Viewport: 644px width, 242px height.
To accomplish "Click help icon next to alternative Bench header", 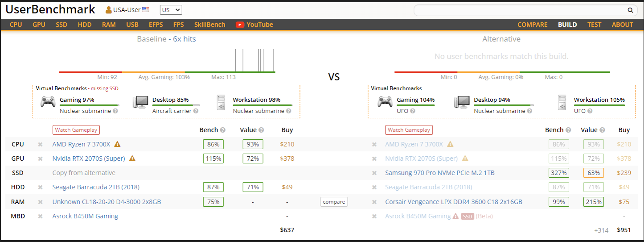I will point(568,130).
